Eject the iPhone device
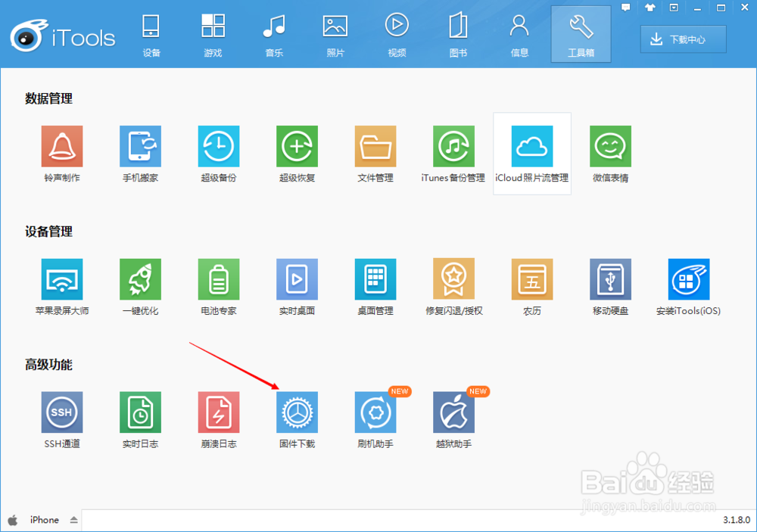 74,520
